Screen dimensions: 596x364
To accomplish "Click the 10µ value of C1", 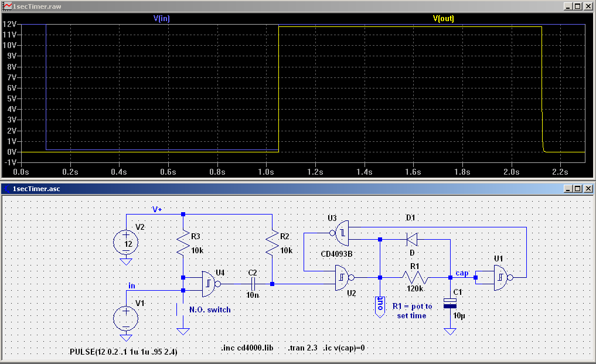I will 459,316.
